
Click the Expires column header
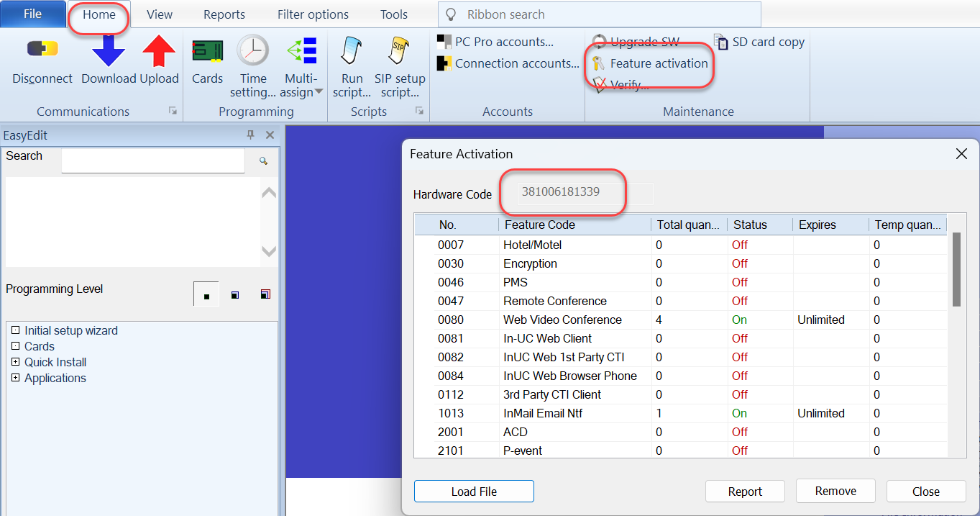tap(830, 225)
